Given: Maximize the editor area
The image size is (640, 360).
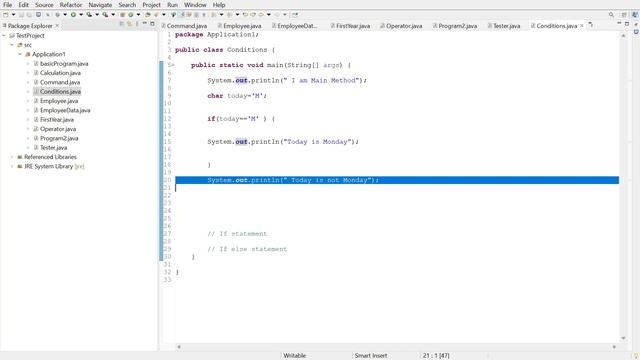Looking at the screenshot, I should pyautogui.click(x=627, y=24).
